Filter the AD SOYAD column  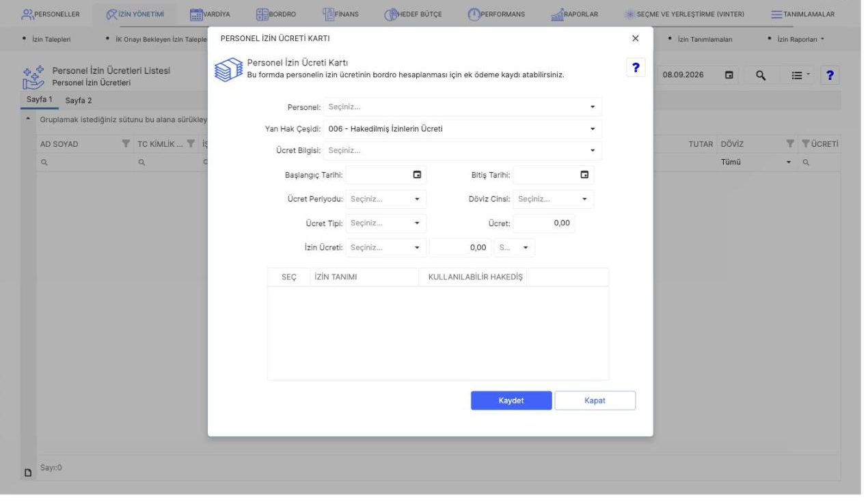pyautogui.click(x=125, y=144)
